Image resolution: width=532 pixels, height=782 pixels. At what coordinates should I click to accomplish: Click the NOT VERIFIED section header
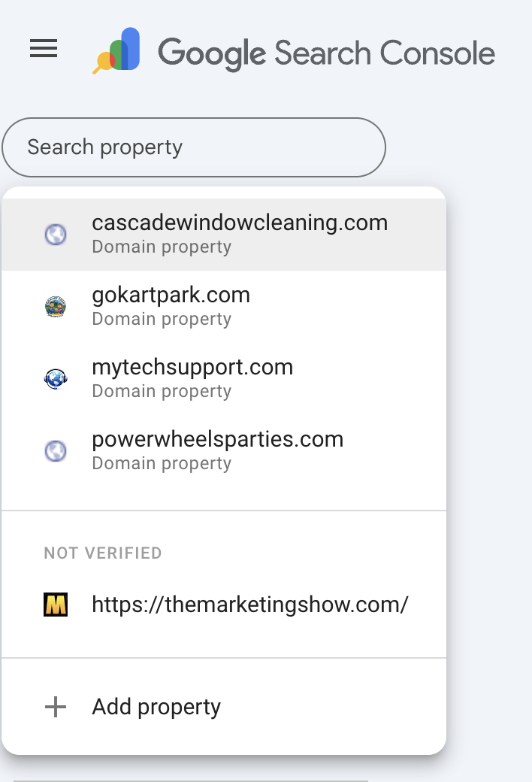coord(103,553)
